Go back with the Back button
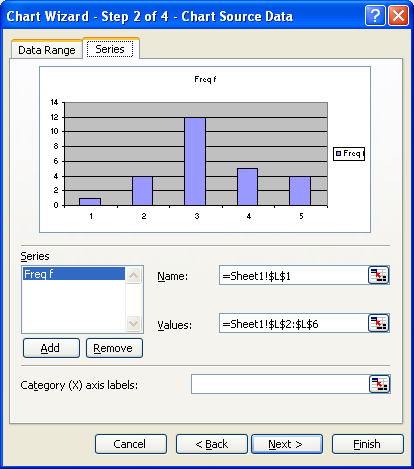Screen dimensions: 414x469 point(212,444)
